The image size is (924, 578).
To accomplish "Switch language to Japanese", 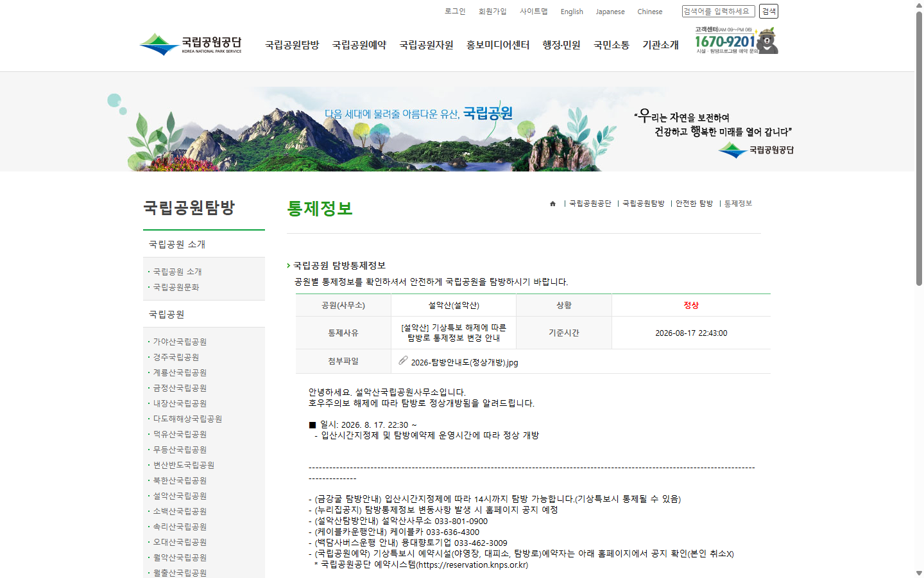I will click(x=610, y=12).
